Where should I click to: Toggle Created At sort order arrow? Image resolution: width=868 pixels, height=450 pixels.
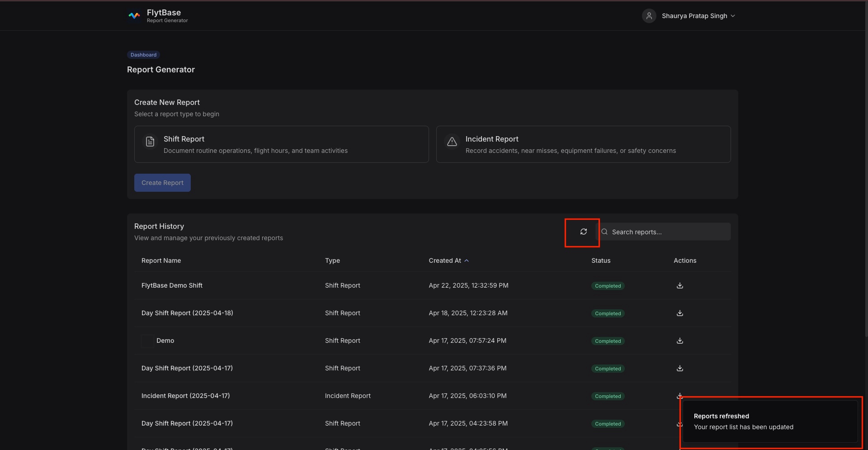coord(467,261)
